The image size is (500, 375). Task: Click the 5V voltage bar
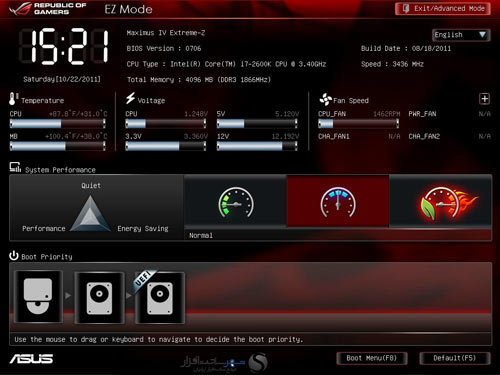tap(257, 124)
